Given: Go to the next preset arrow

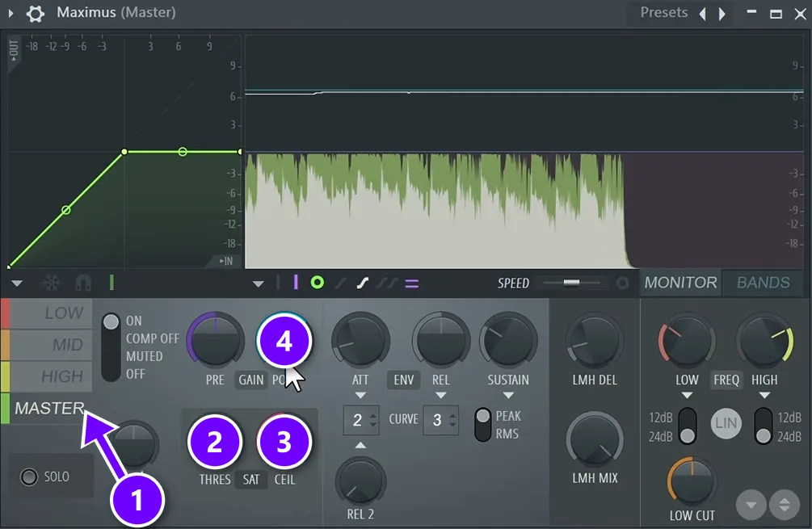Looking at the screenshot, I should (722, 14).
